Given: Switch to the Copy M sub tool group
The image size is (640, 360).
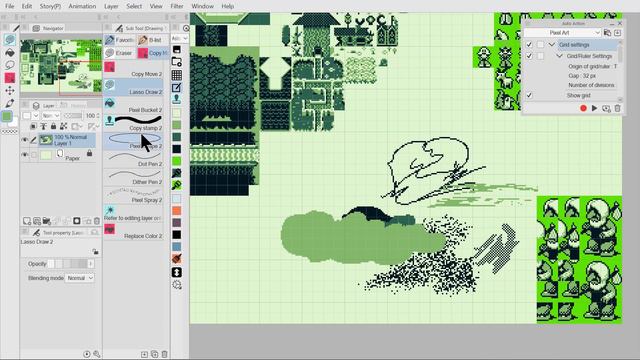Looking at the screenshot, I should pyautogui.click(x=153, y=53).
